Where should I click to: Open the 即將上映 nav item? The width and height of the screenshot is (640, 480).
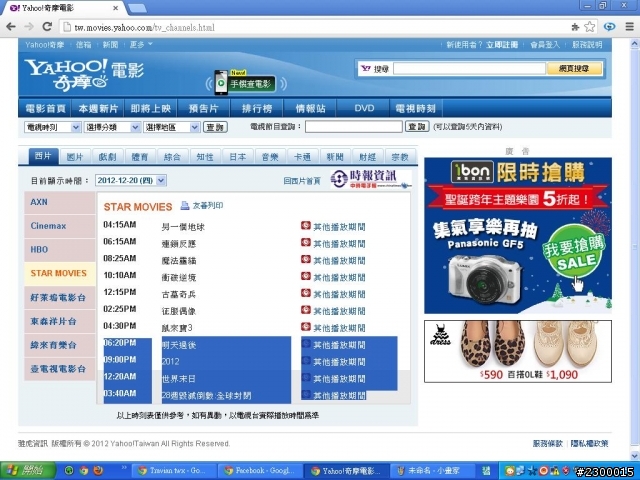click(x=151, y=108)
